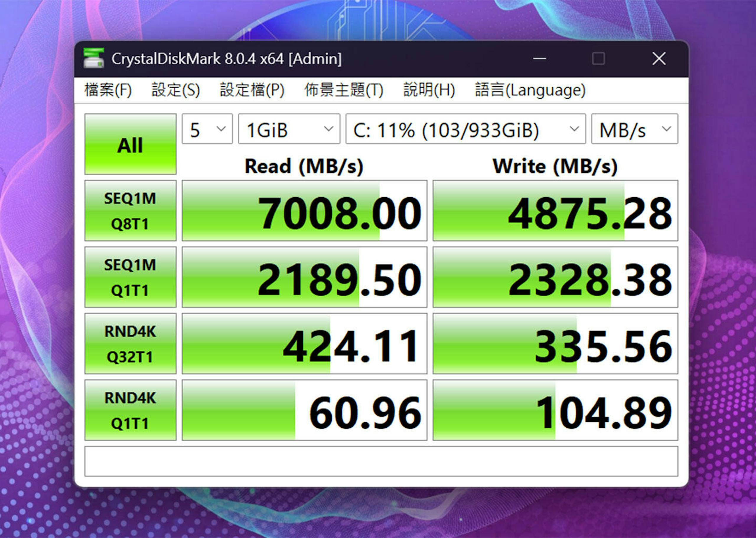This screenshot has height=538, width=756.
Task: Open the MB/s unit dropdown
Action: point(635,129)
